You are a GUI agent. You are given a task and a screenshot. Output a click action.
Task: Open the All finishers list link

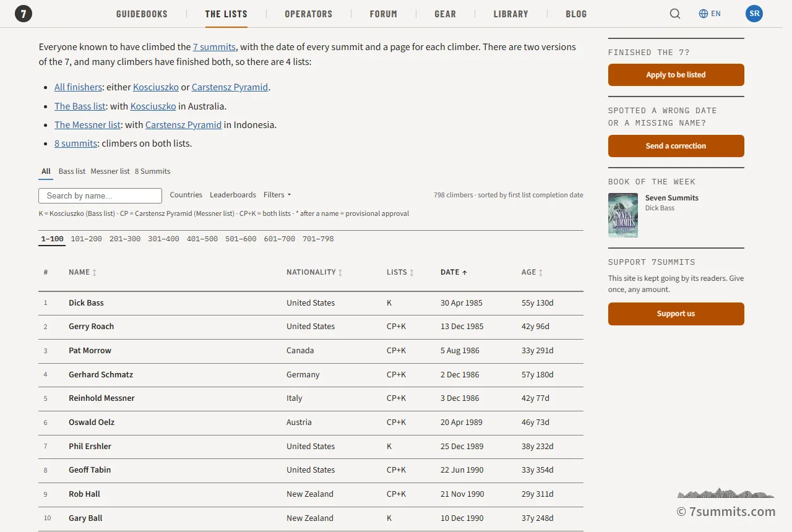pos(78,87)
